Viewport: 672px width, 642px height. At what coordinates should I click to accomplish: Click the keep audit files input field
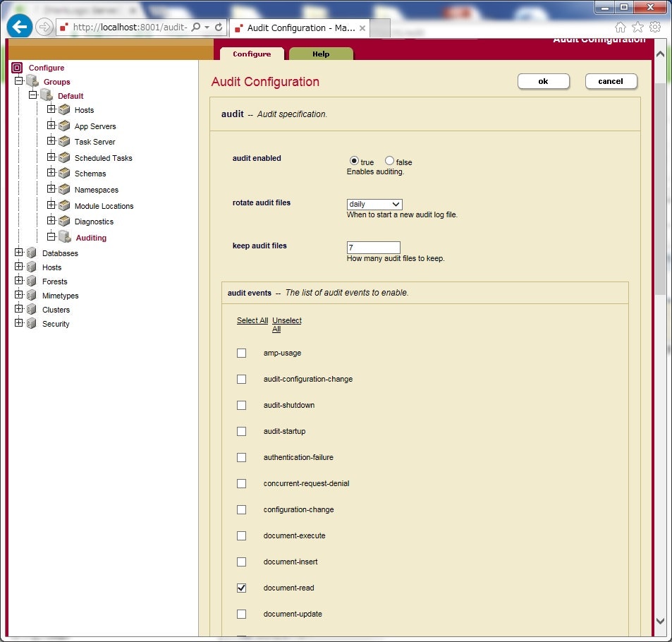(x=373, y=248)
